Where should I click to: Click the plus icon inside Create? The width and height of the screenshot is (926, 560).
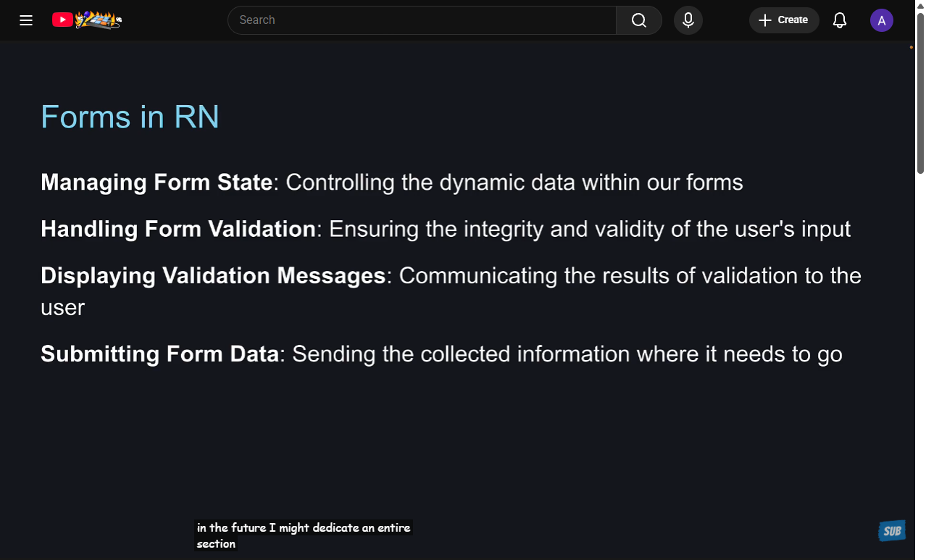tap(764, 20)
